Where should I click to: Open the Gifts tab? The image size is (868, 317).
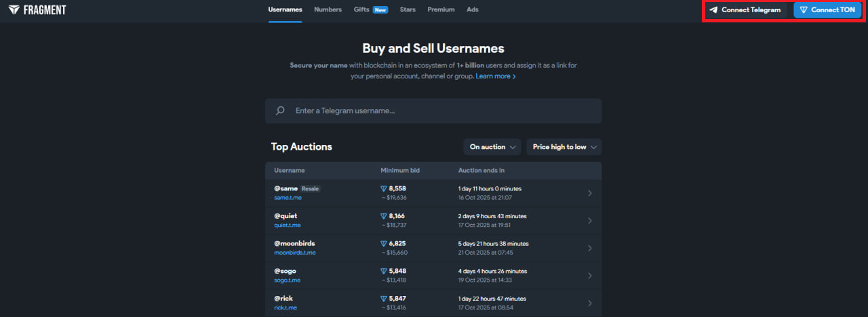click(362, 9)
